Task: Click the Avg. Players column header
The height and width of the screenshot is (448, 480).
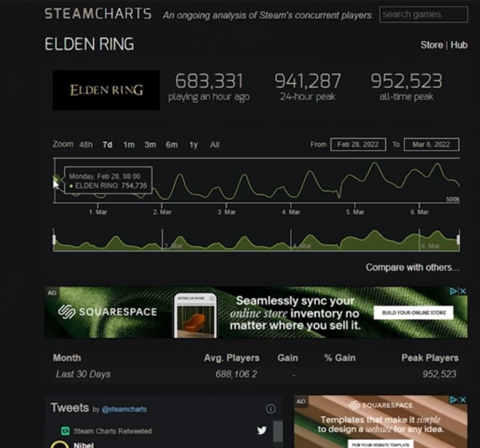Action: point(232,358)
